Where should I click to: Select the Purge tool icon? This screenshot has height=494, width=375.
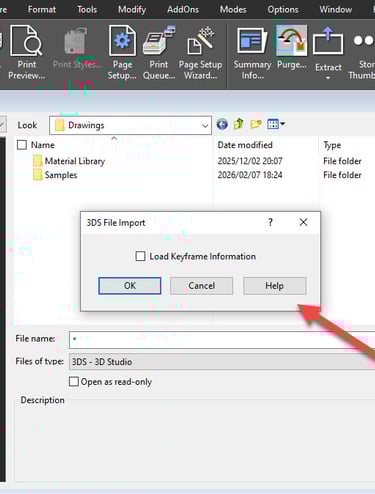291,41
